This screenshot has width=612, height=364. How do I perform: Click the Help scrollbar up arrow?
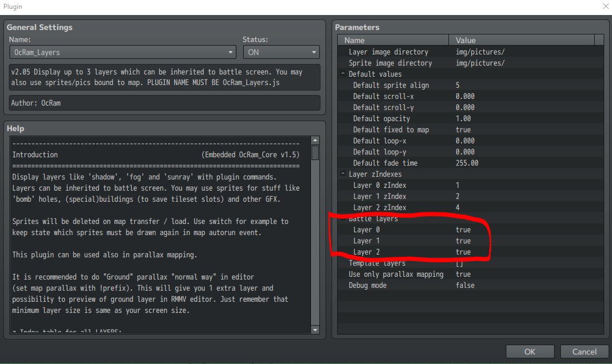click(x=315, y=140)
